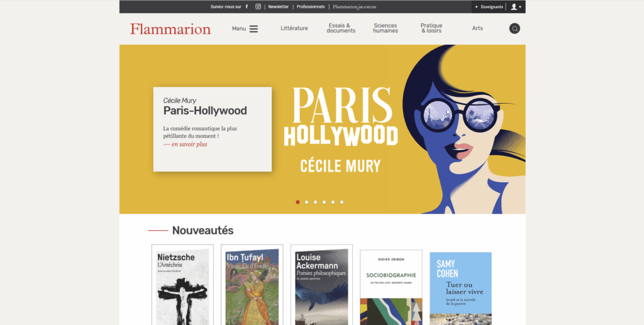The image size is (644, 325).
Task: Select the fourth carousel dot
Action: tap(324, 202)
